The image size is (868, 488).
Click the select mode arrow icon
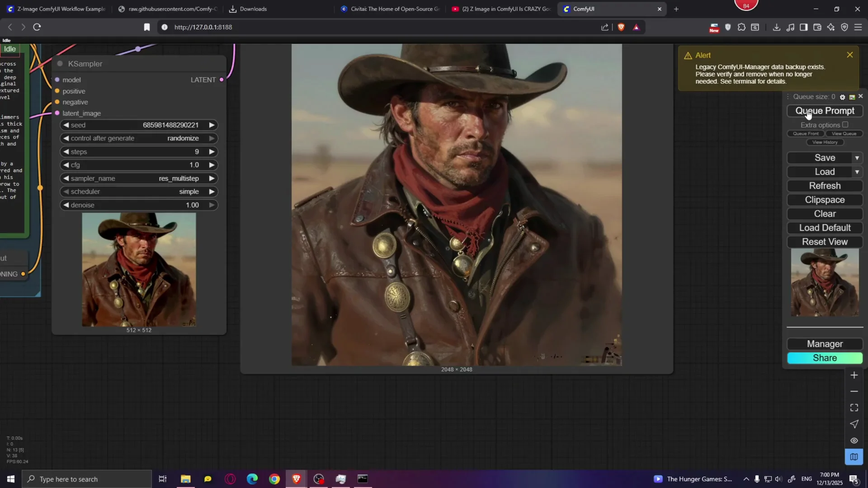pos(854,424)
